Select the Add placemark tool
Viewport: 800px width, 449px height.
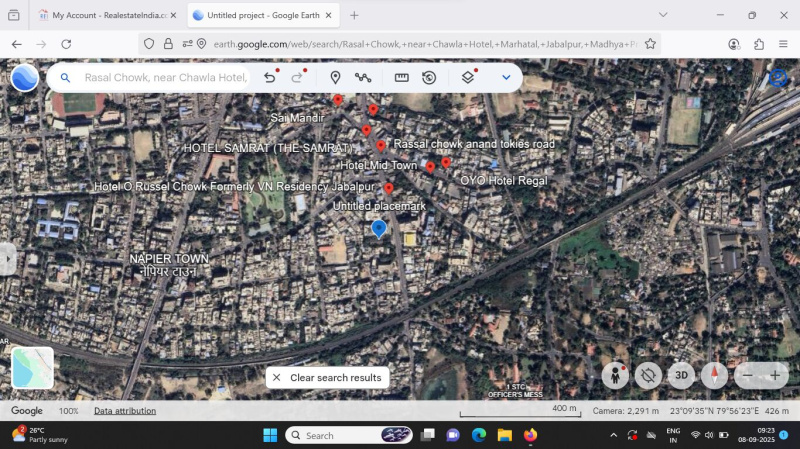[335, 78]
